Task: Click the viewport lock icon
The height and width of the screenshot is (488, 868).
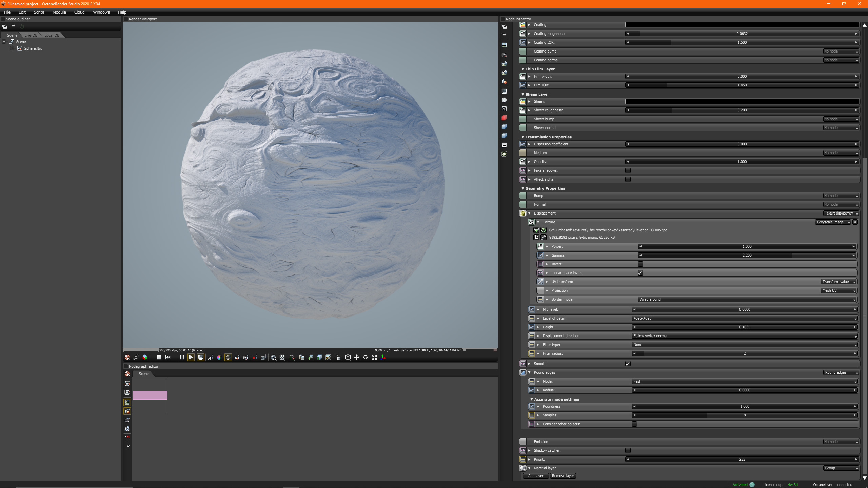Action: pos(338,357)
